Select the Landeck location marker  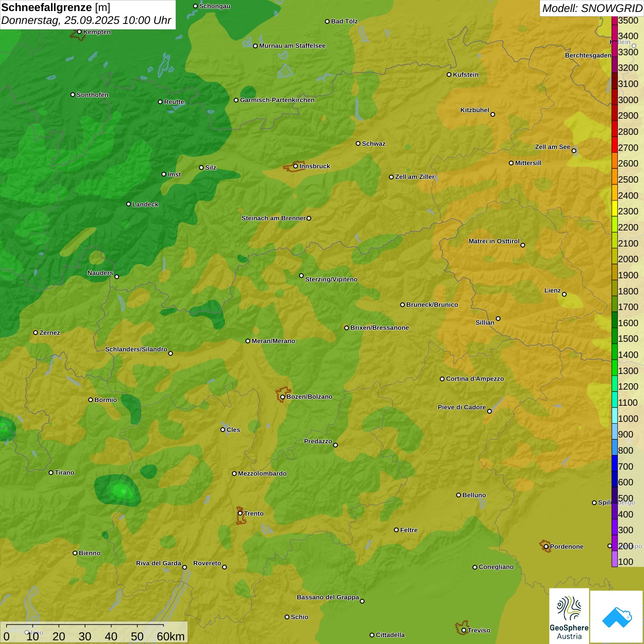pos(129,204)
